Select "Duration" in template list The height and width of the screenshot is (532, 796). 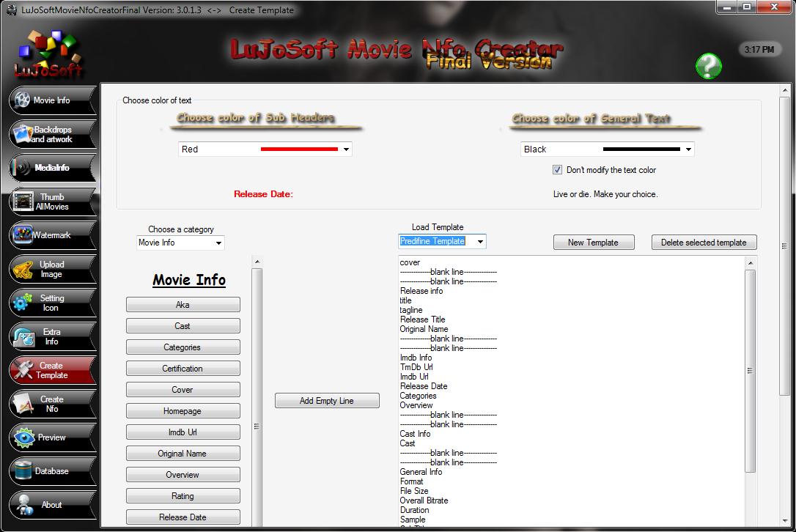pyautogui.click(x=414, y=510)
